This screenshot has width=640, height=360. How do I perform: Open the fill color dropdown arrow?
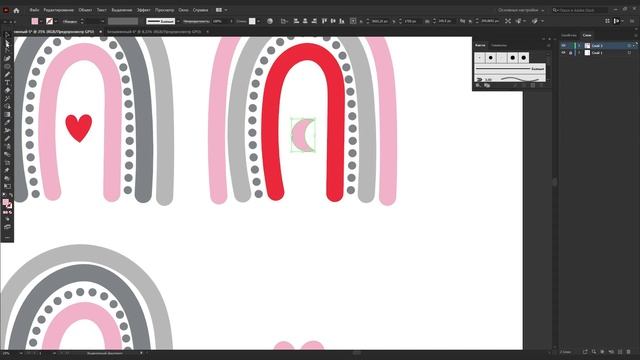pyautogui.click(x=41, y=21)
